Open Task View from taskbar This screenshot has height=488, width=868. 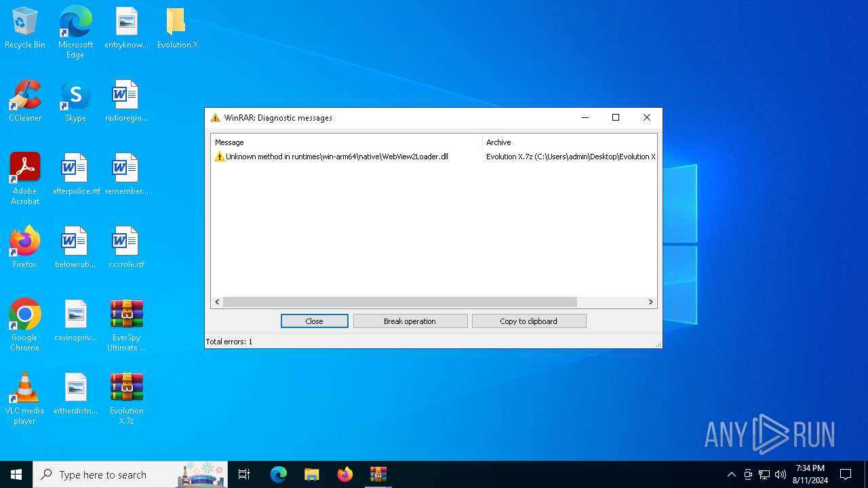(244, 474)
